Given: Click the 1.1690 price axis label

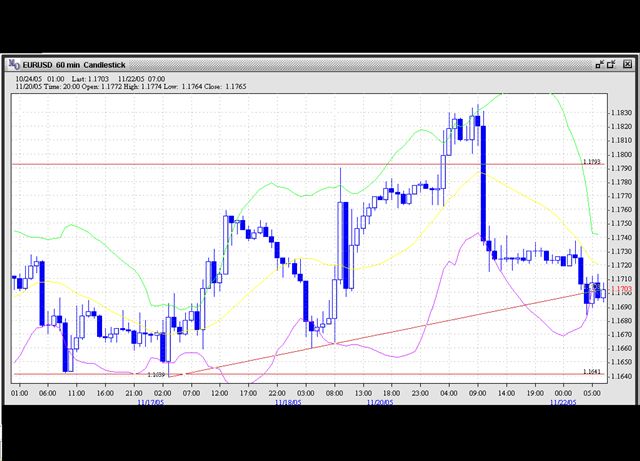Looking at the screenshot, I should [620, 307].
